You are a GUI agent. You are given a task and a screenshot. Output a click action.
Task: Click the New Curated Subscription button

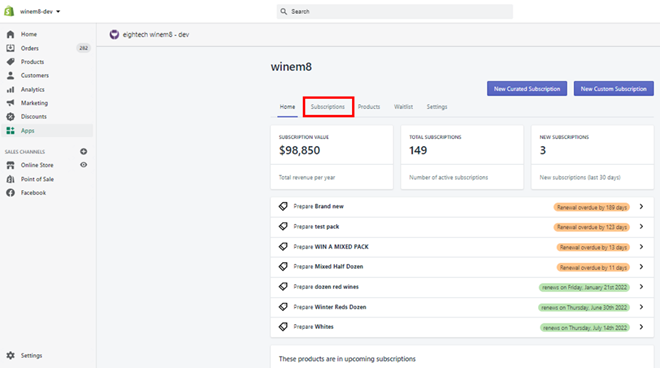[527, 89]
